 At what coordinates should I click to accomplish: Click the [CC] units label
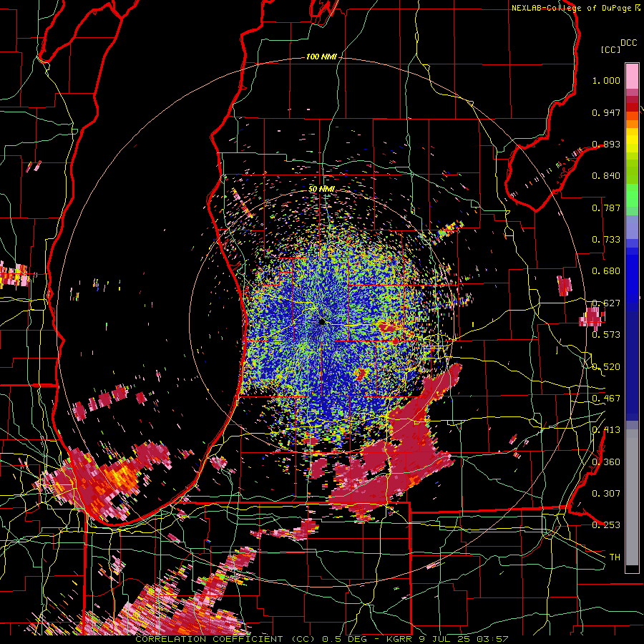point(610,49)
